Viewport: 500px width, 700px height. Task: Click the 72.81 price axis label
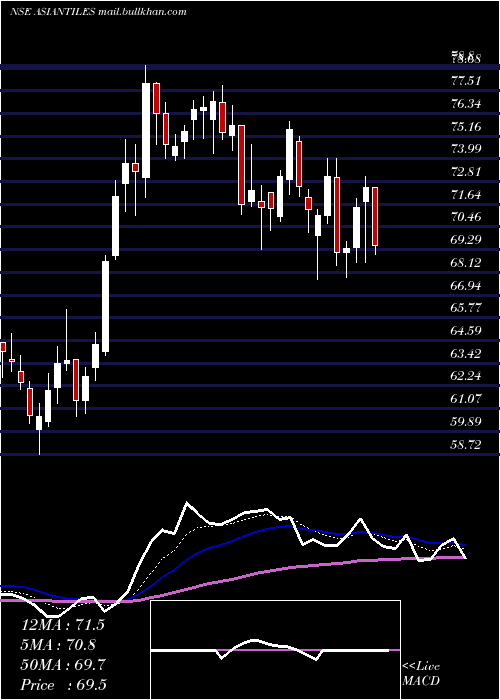(x=466, y=171)
